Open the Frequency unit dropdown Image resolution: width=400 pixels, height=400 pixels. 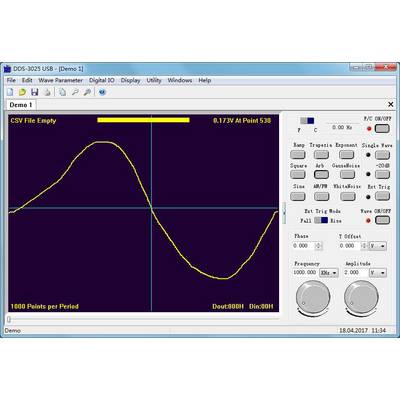pos(329,273)
